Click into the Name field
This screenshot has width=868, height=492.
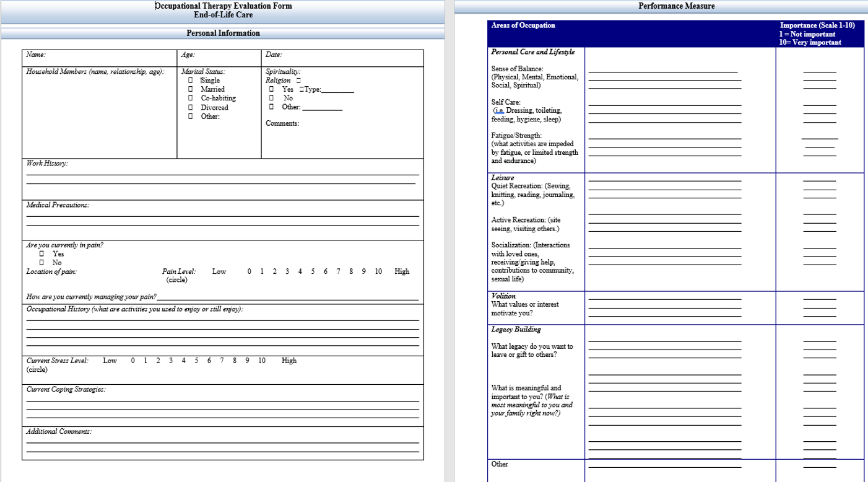(x=100, y=58)
